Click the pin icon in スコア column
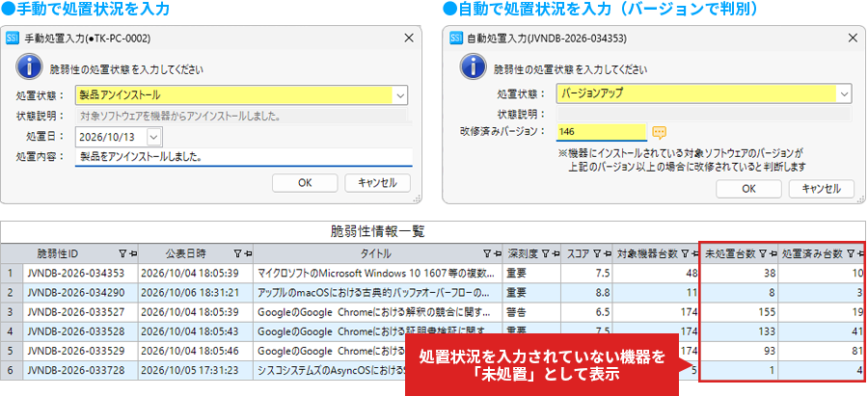Screen dimensions: 868x396 [x=608, y=253]
